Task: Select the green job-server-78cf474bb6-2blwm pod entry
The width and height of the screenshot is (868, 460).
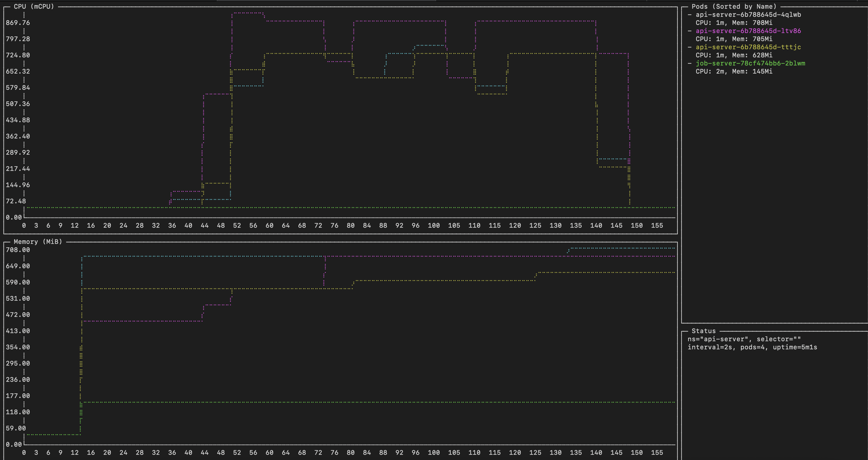Action: (750, 63)
